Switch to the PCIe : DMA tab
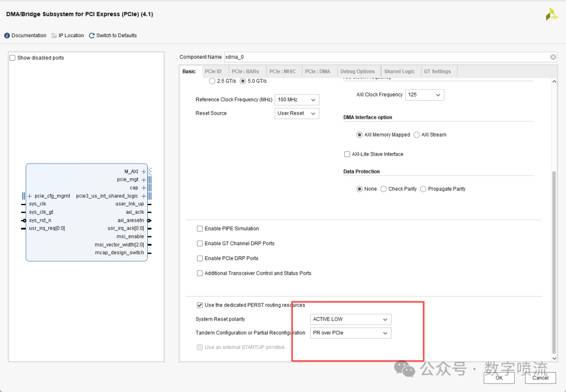 (x=318, y=71)
